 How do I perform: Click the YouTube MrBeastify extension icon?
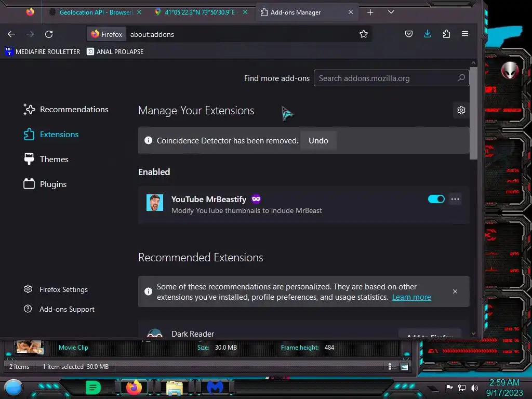coord(155,203)
